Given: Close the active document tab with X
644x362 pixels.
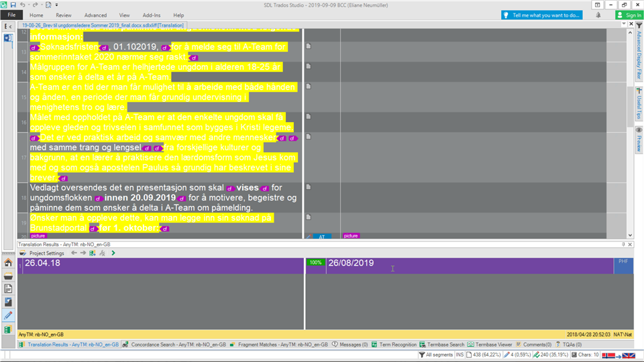Looking at the screenshot, I should point(631,24).
